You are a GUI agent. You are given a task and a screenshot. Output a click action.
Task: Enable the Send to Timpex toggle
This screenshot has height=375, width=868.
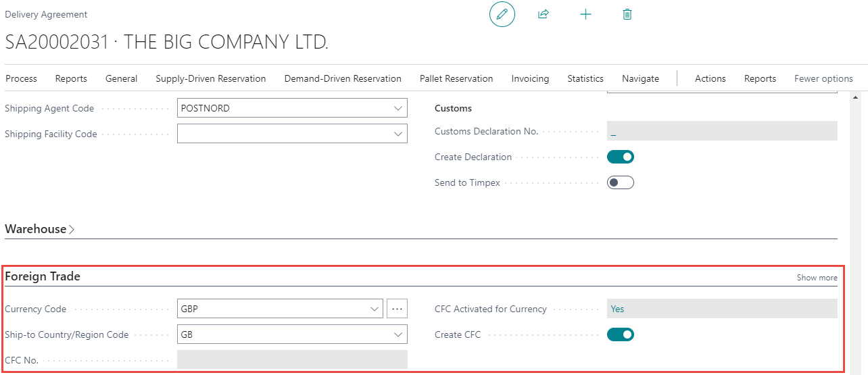(x=620, y=182)
